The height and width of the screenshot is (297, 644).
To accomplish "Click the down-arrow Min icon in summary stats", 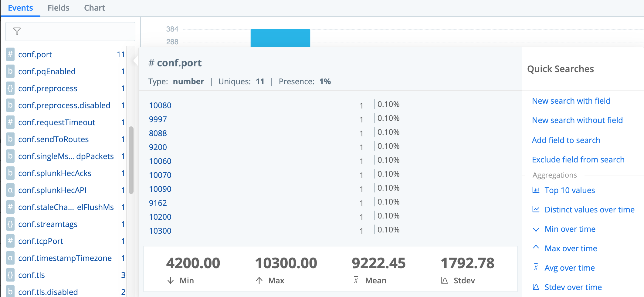I will coord(171,280).
